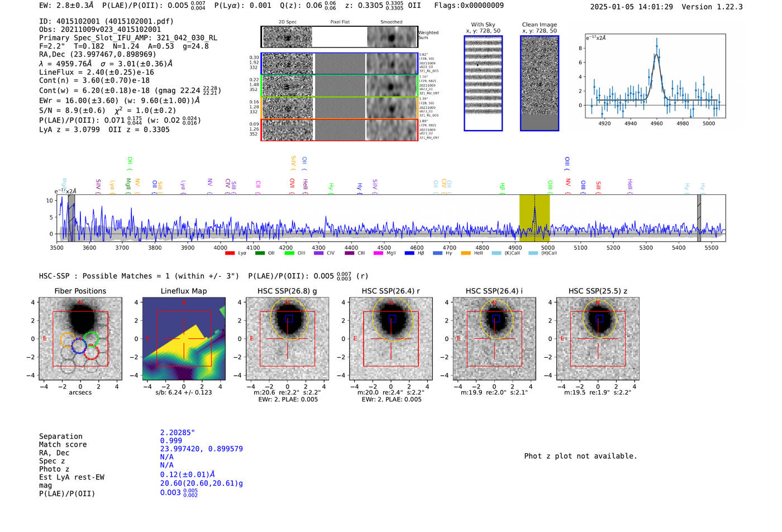
Task: Select the MgII magenta legend patch
Action: point(379,253)
